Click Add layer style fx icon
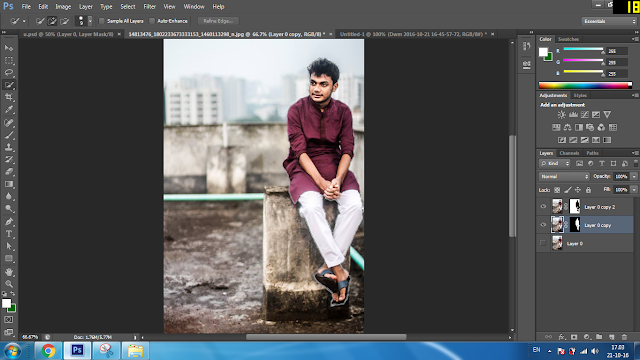The height and width of the screenshot is (360, 640). (x=562, y=337)
